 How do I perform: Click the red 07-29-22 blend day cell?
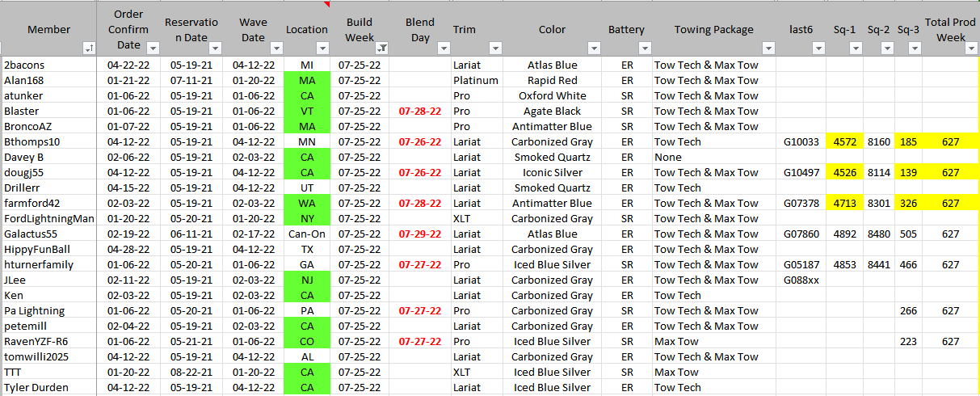[x=420, y=234]
